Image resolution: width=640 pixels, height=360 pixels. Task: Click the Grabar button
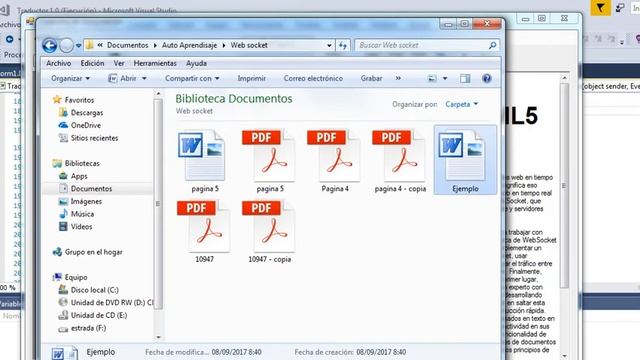click(x=371, y=78)
